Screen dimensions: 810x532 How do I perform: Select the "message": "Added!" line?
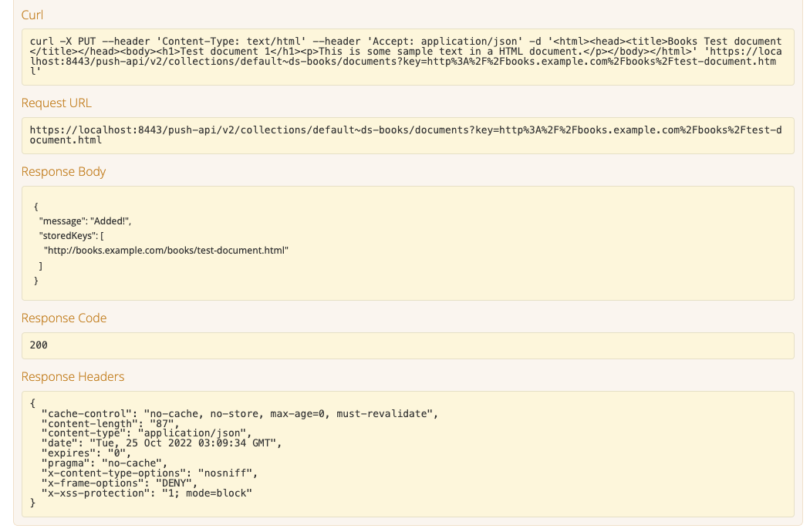pos(85,221)
